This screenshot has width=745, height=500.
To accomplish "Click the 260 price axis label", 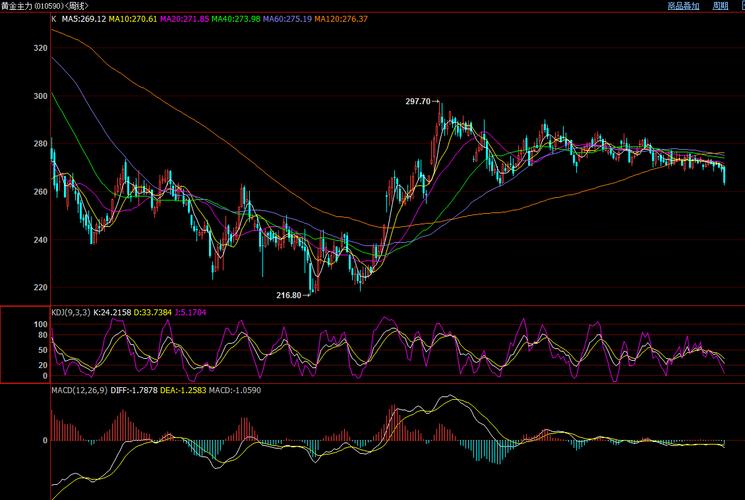I will [x=41, y=192].
